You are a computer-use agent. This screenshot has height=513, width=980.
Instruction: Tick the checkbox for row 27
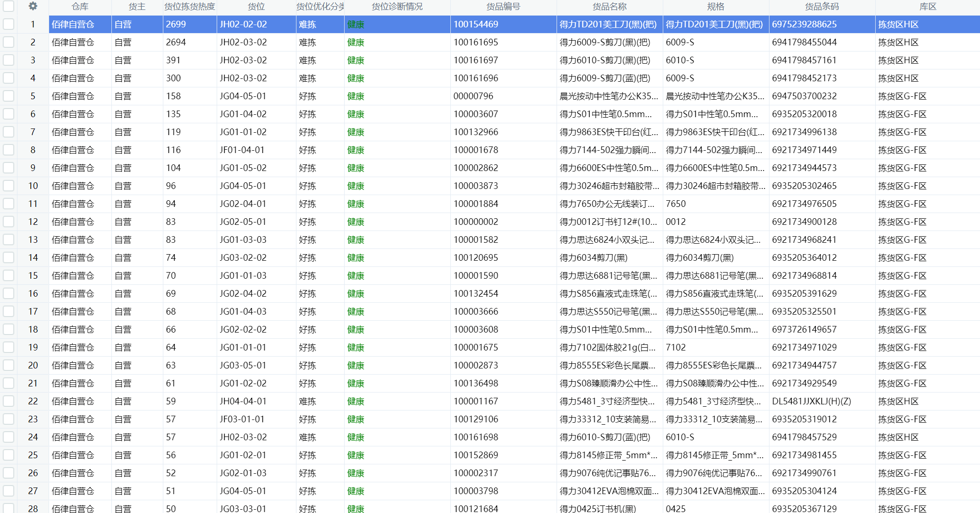pos(8,491)
